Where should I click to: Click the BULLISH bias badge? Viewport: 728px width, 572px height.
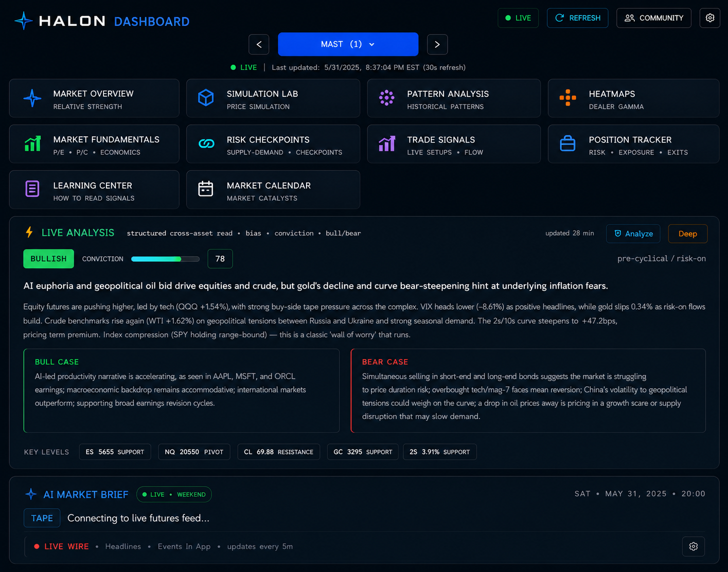pyautogui.click(x=48, y=259)
